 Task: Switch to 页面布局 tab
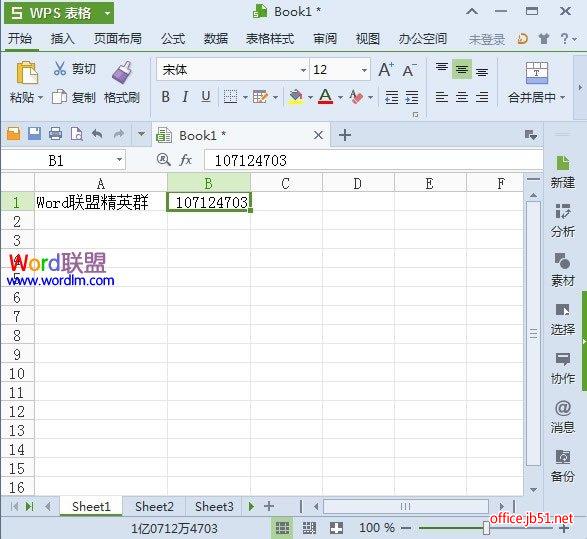(x=118, y=39)
